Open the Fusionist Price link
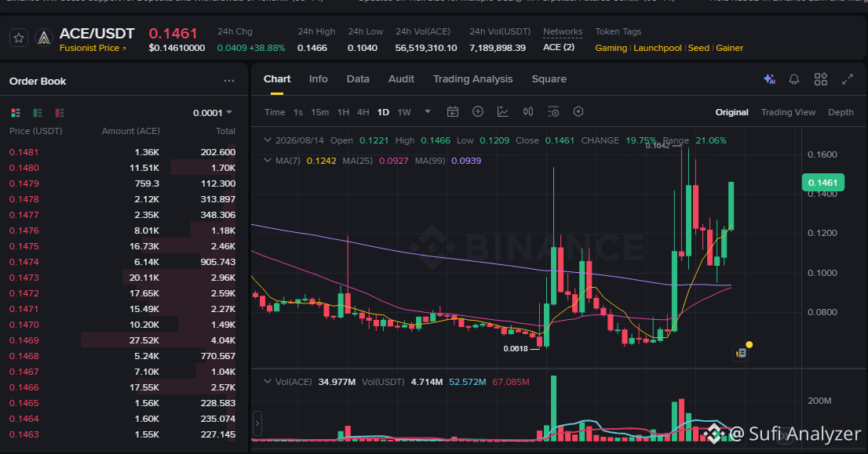Viewport: 868px width, 454px height. 93,48
